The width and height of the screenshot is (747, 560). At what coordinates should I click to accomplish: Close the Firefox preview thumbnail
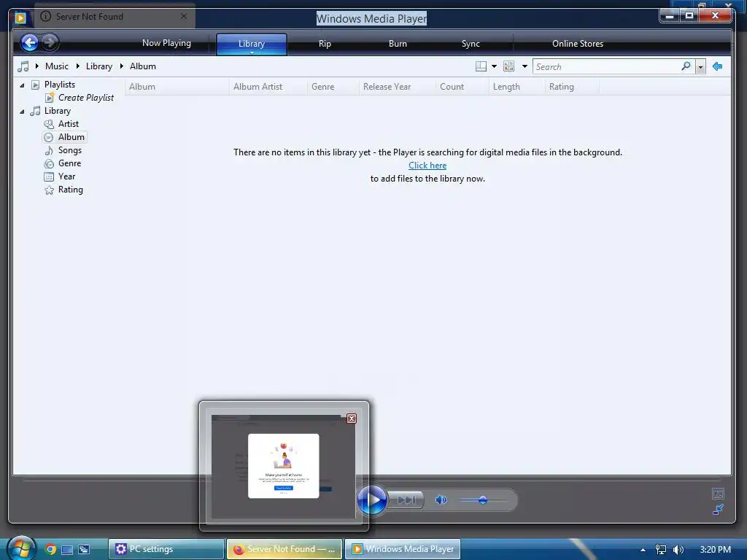pyautogui.click(x=352, y=419)
